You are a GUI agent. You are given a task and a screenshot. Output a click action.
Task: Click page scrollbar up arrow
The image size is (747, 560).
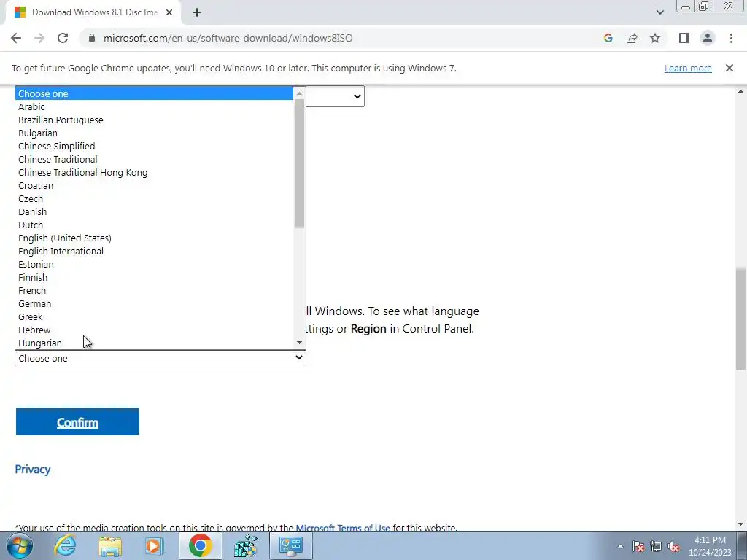pyautogui.click(x=741, y=91)
